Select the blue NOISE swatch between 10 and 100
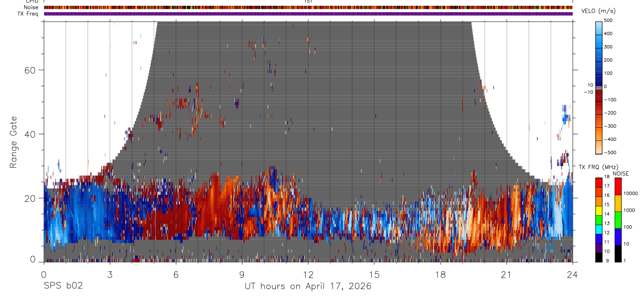The image size is (644, 297). pos(618,236)
